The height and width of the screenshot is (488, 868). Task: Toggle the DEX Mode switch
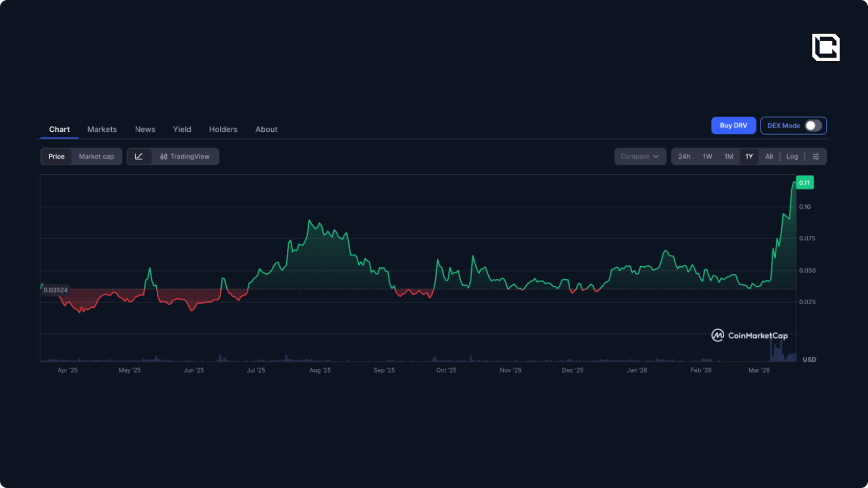point(812,126)
